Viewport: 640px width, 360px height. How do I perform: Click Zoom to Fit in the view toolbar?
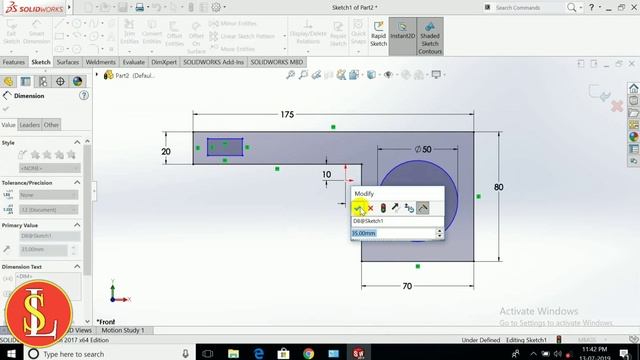(290, 75)
